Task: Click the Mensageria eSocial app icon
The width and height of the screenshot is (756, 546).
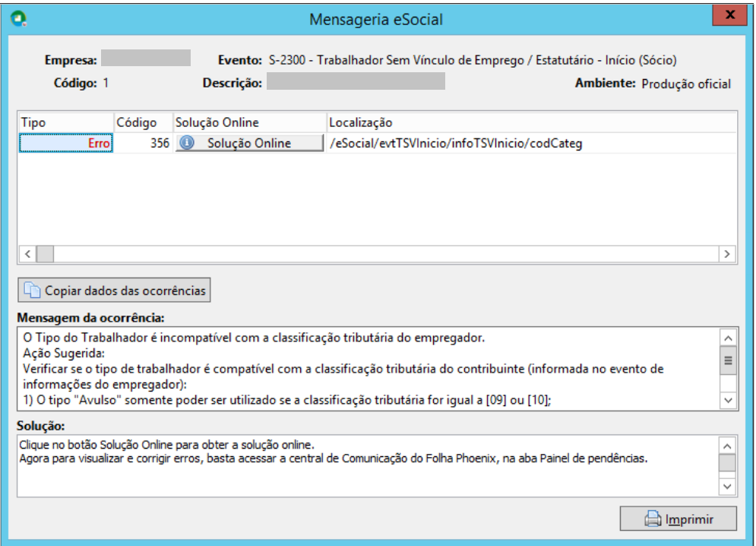Action: coord(18,18)
